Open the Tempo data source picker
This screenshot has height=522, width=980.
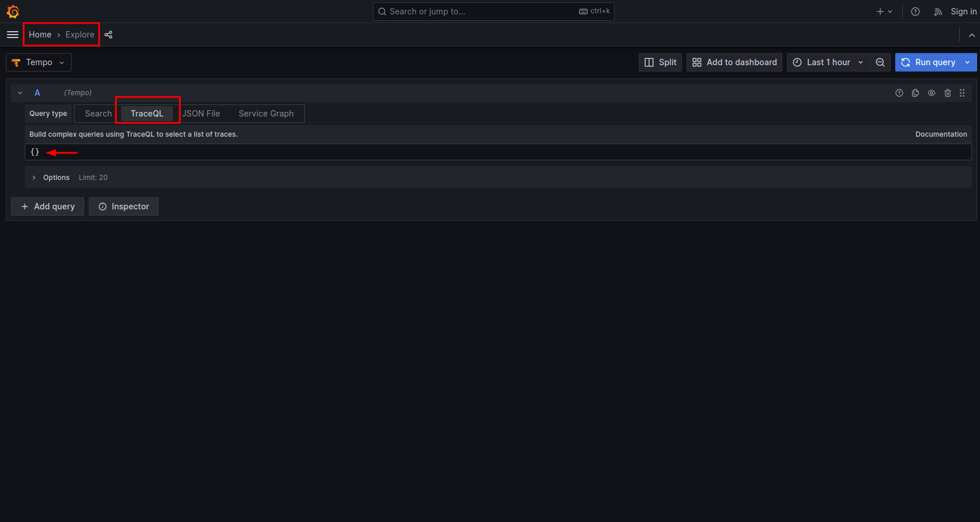click(39, 62)
